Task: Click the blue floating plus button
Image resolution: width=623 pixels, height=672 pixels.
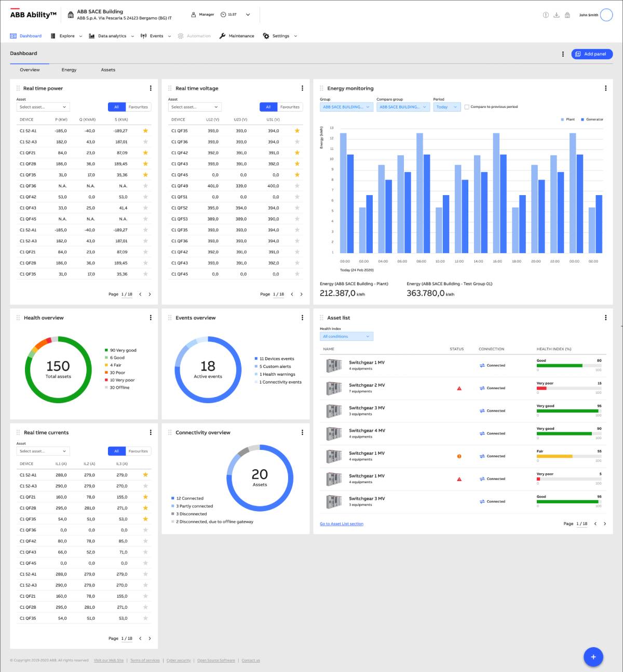Action: (593, 656)
